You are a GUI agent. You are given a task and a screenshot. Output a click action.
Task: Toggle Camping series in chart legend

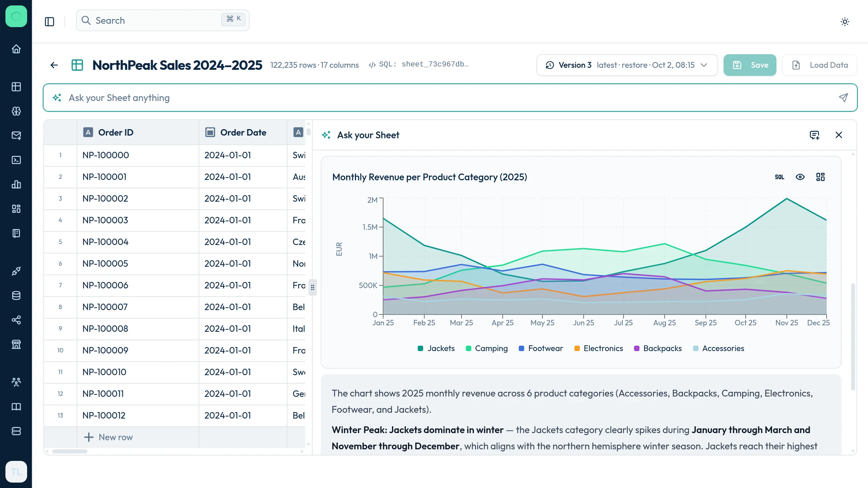point(487,348)
